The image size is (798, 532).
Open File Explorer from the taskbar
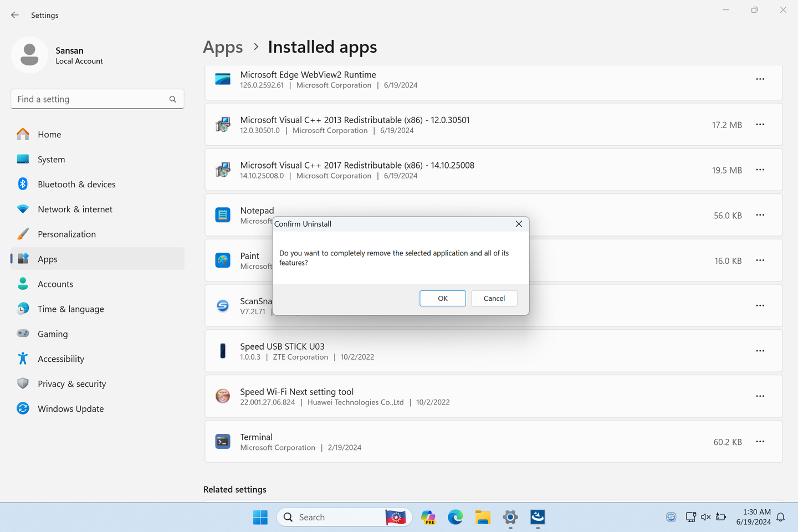(x=482, y=517)
